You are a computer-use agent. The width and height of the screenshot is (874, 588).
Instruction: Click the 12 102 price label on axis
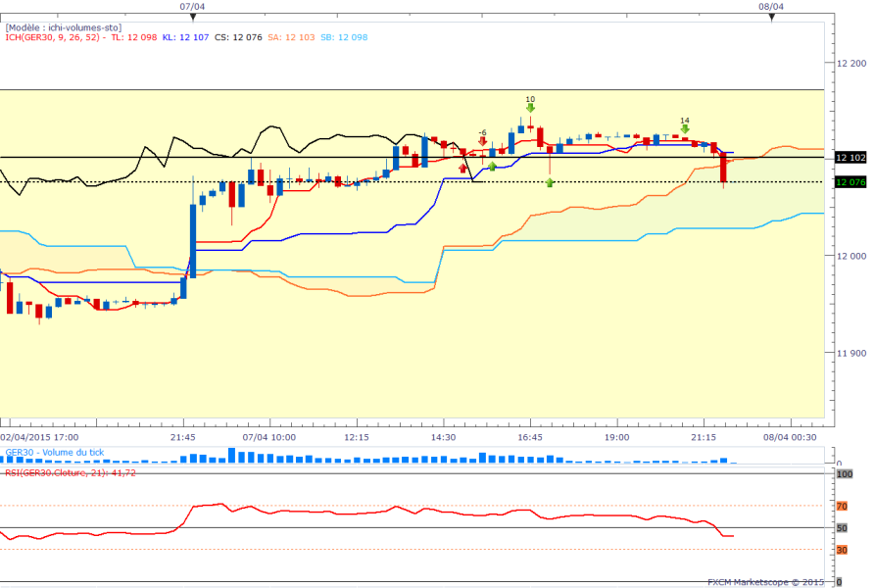pos(849,157)
